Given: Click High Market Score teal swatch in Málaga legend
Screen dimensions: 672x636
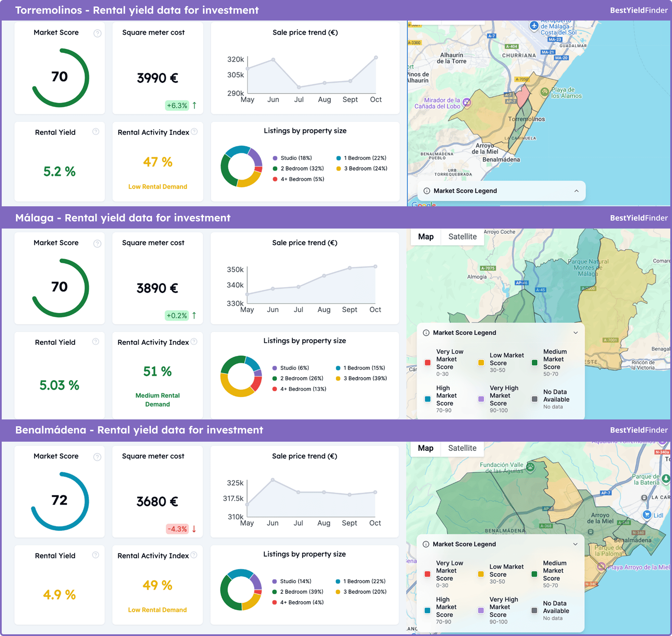Looking at the screenshot, I should point(428,399).
